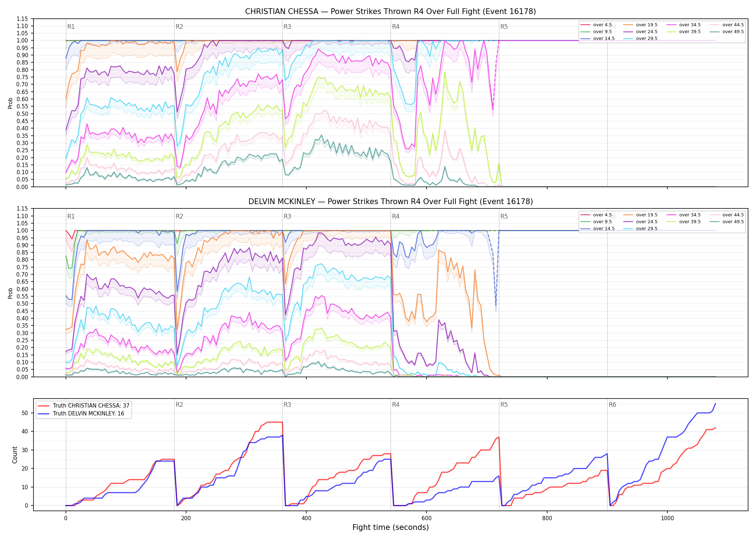Click x-axis tick label 800
Screen dimensions: 756x540
coord(547,518)
